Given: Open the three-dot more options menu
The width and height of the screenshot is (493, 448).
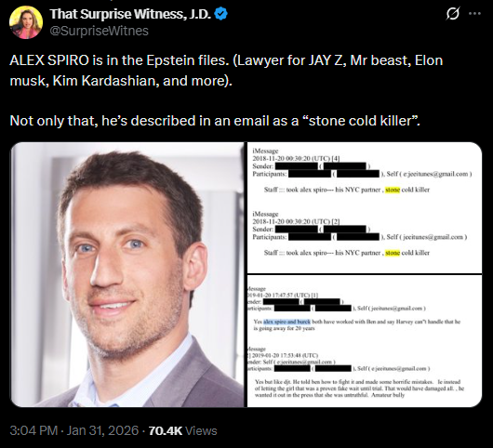Looking at the screenshot, I should click(x=474, y=14).
